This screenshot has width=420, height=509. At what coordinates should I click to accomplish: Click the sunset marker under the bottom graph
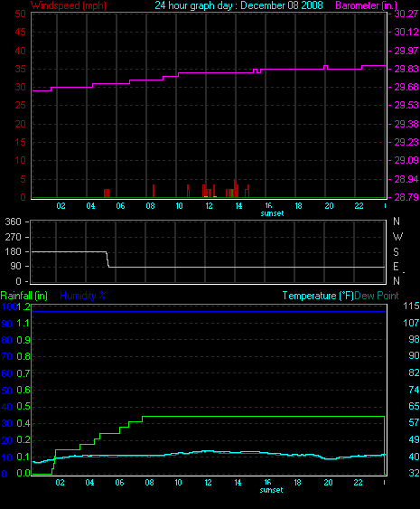[271, 490]
